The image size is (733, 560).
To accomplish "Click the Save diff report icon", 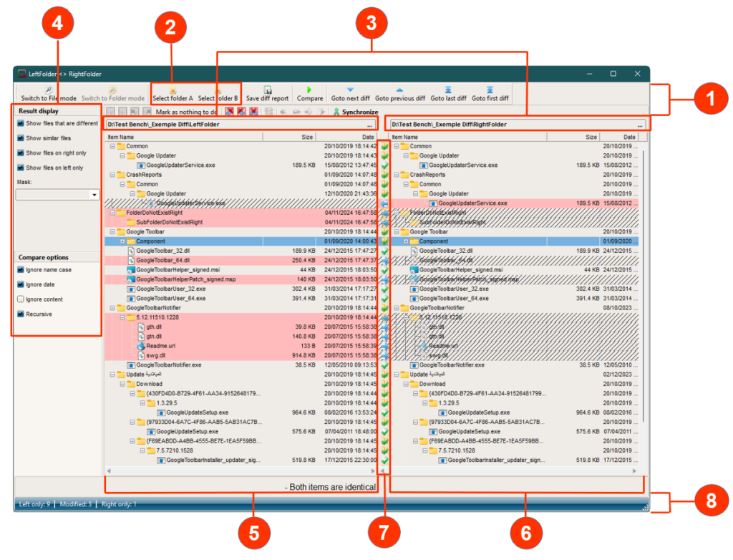I will click(268, 90).
